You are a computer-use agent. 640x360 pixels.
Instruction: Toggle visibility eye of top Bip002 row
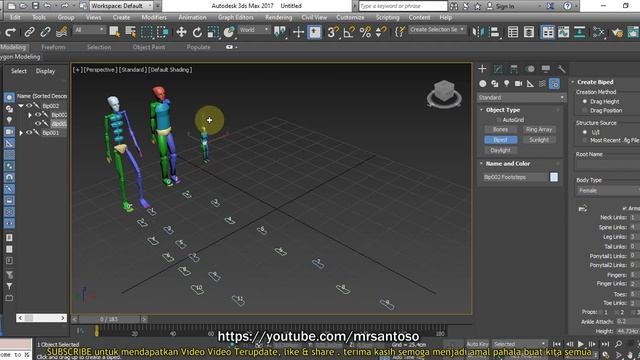click(29, 106)
